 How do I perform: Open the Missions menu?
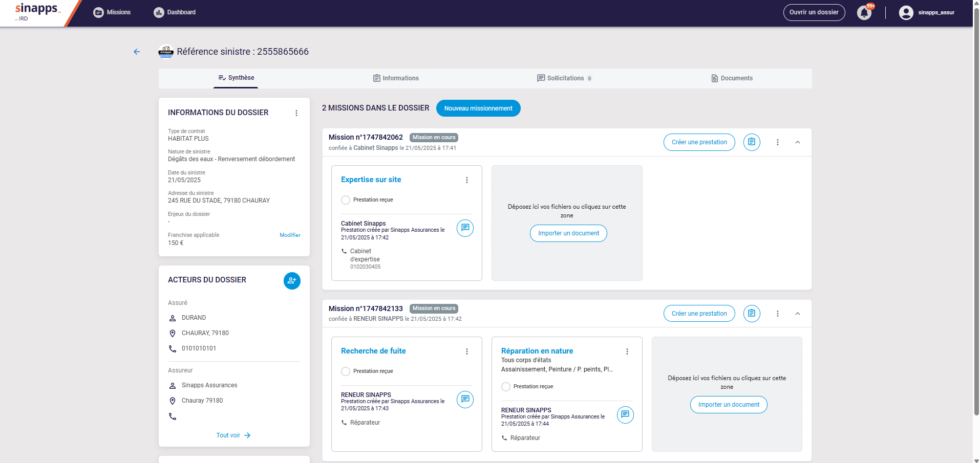click(x=112, y=12)
